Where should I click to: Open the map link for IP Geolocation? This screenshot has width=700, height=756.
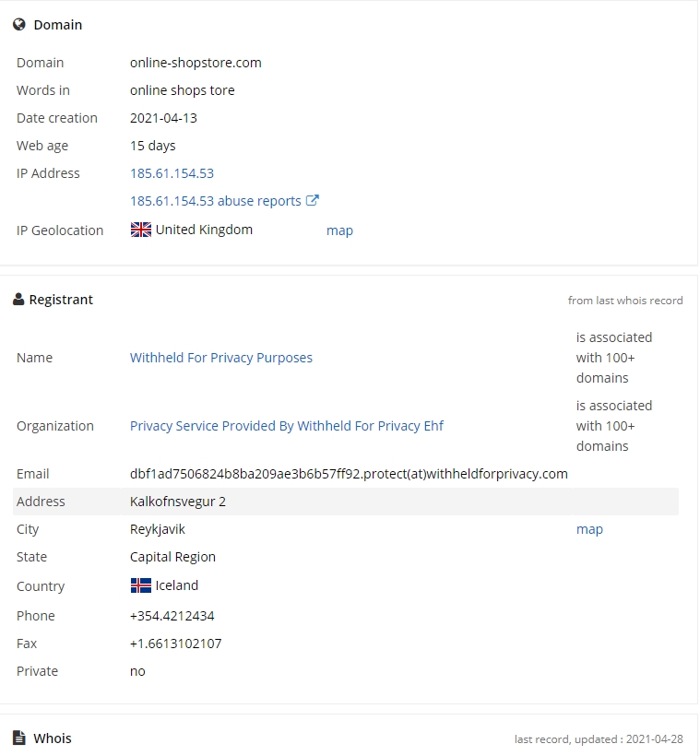339,230
